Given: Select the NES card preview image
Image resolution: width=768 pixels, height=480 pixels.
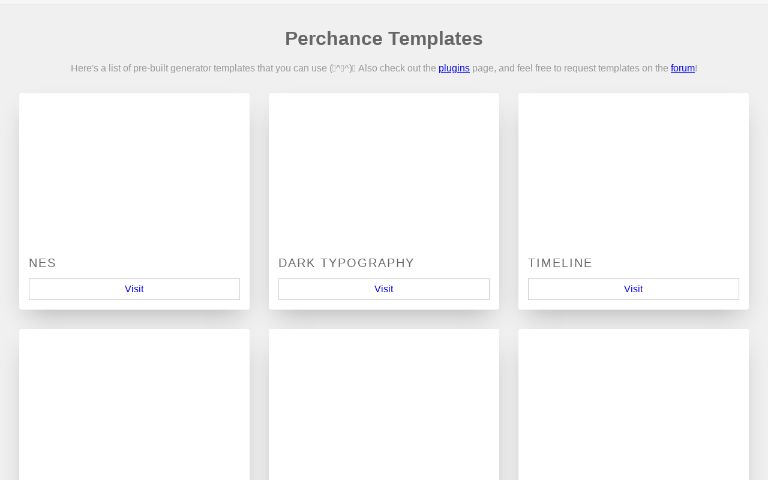Looking at the screenshot, I should click(x=134, y=170).
